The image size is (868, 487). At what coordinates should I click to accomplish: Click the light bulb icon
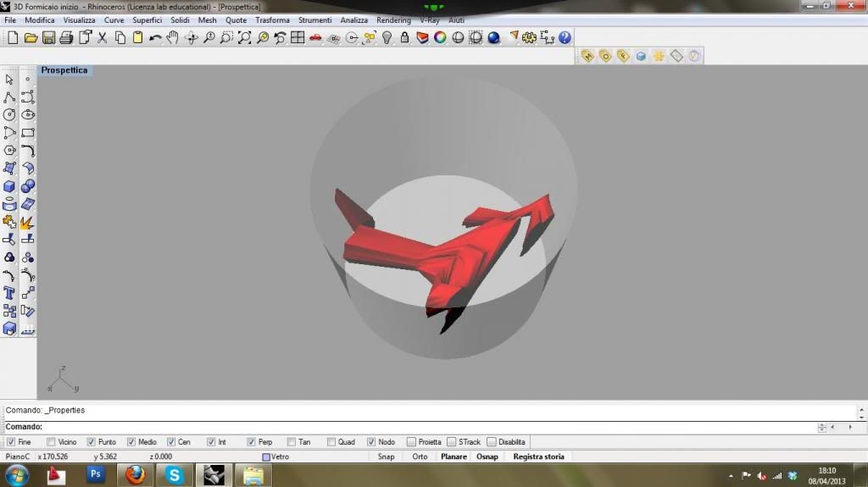point(387,37)
